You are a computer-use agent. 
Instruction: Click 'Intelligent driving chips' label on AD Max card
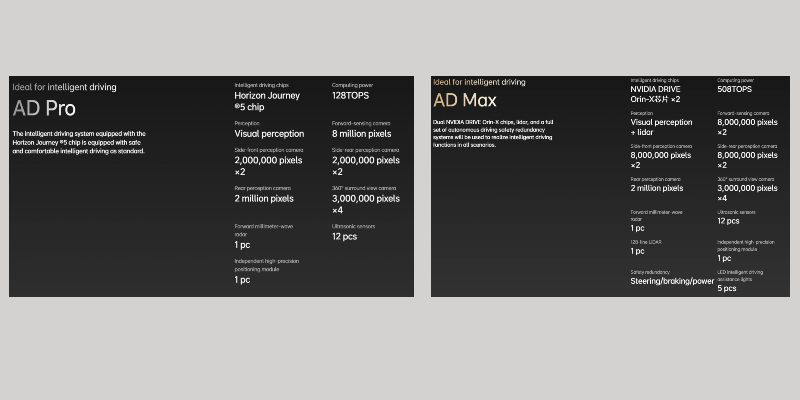click(655, 80)
